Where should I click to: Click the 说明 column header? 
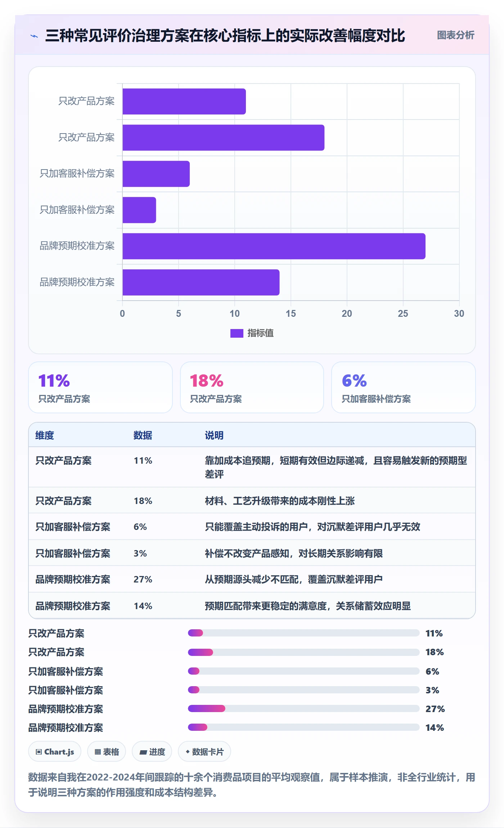pyautogui.click(x=214, y=435)
